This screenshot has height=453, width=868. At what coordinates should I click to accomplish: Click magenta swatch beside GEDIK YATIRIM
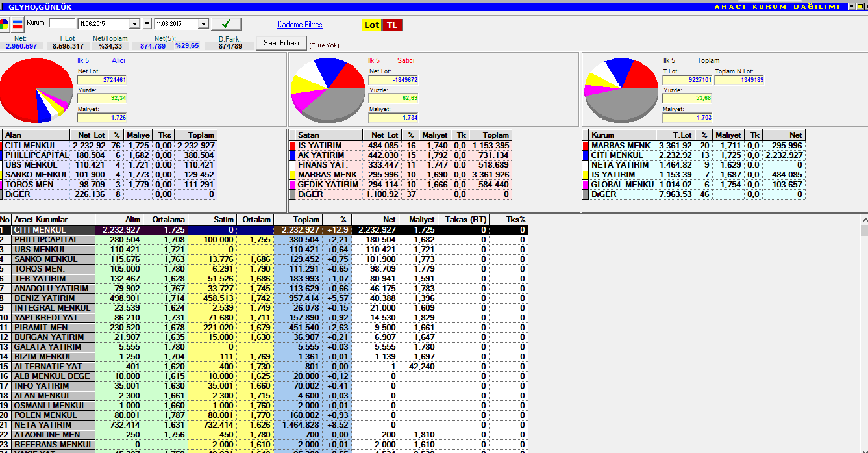coord(293,185)
